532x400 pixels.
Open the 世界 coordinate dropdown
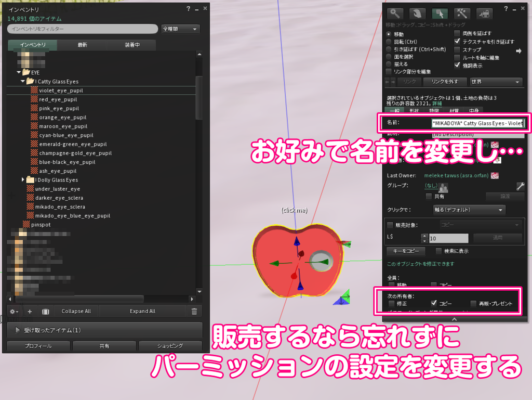coord(496,82)
